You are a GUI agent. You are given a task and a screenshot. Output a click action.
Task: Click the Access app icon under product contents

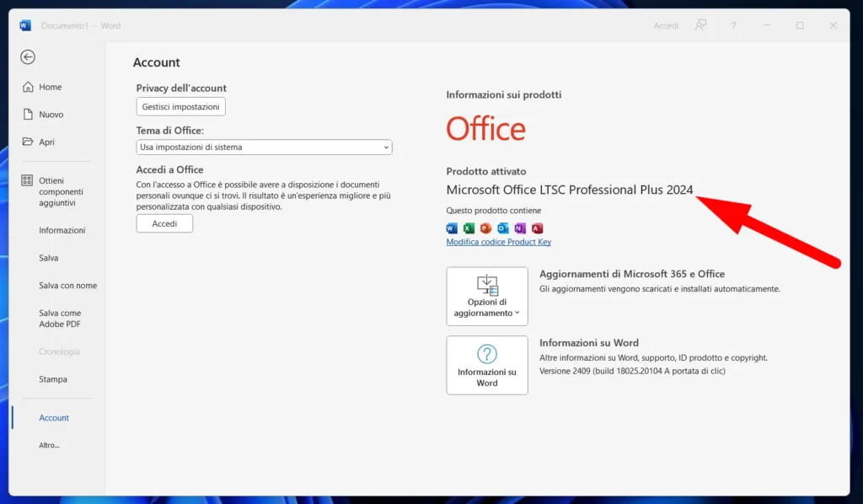537,228
